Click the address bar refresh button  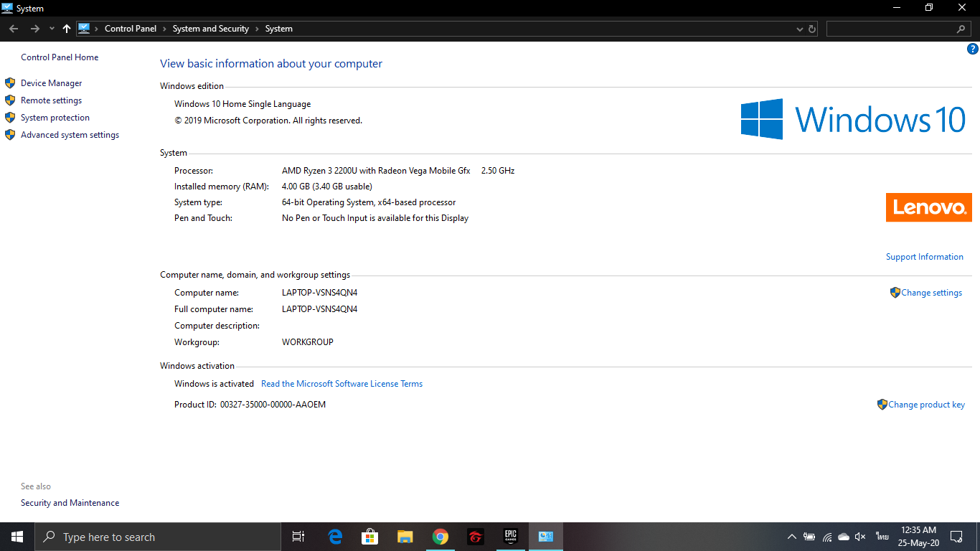pos(812,29)
